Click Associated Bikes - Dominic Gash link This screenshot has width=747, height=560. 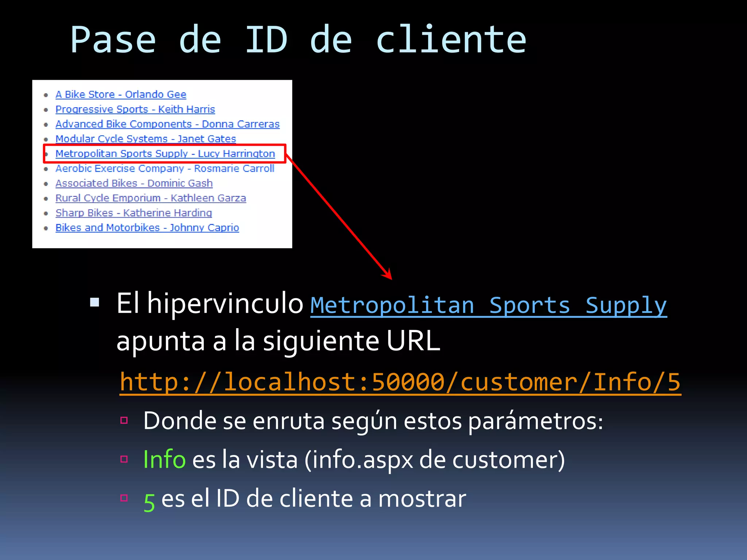pyautogui.click(x=134, y=183)
